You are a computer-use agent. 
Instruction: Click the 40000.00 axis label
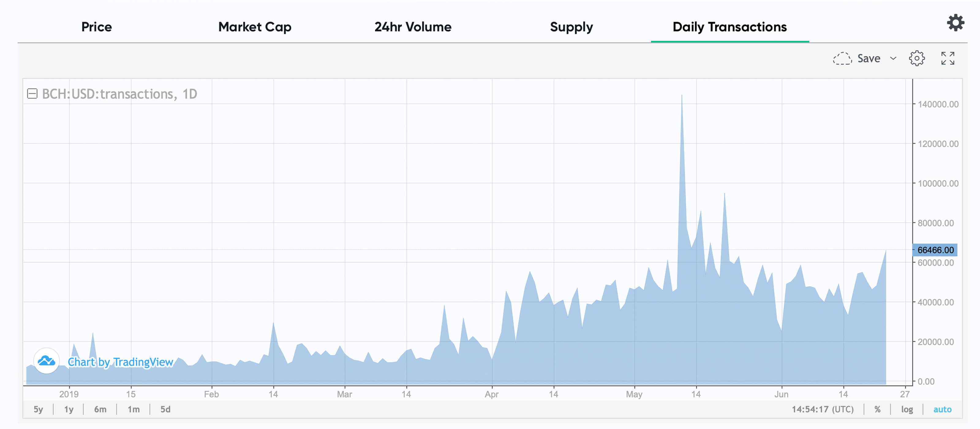pyautogui.click(x=936, y=302)
